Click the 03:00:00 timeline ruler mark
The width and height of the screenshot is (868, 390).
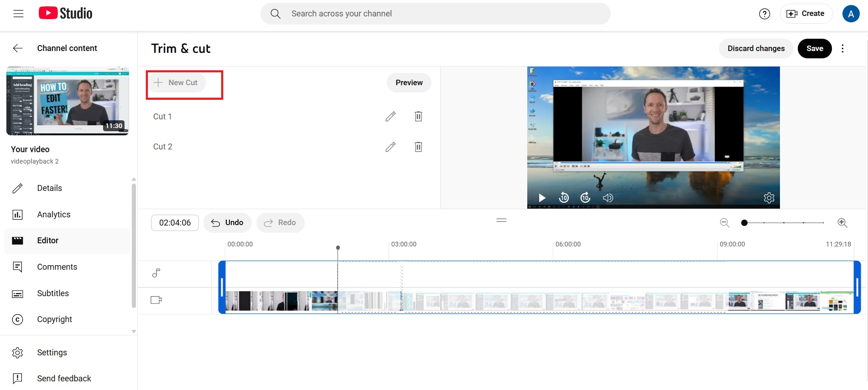click(404, 244)
